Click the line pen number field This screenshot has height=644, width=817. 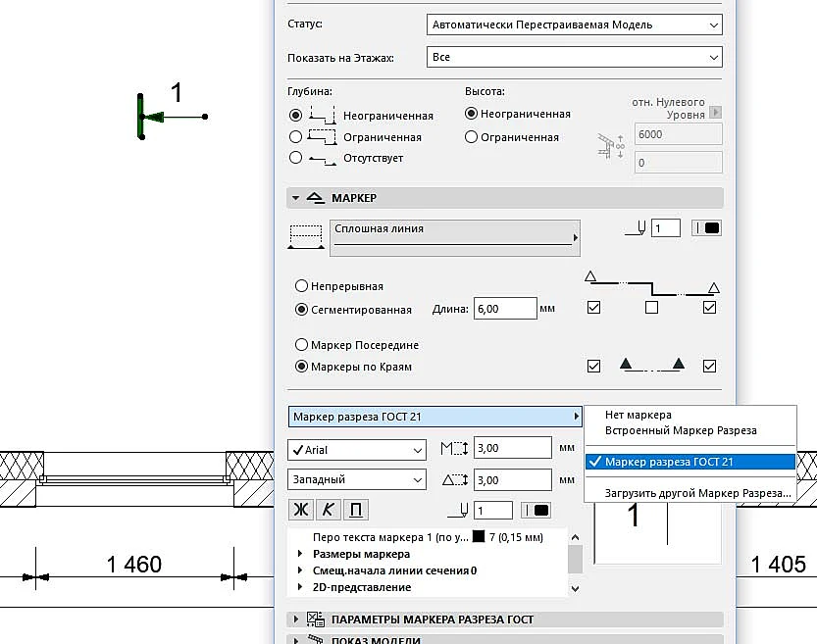pos(666,228)
